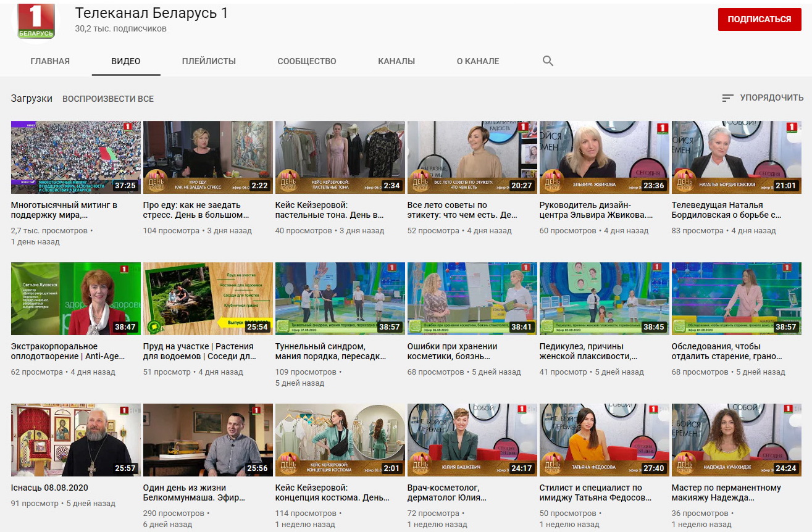Open the channel search magnifier icon

click(x=548, y=61)
